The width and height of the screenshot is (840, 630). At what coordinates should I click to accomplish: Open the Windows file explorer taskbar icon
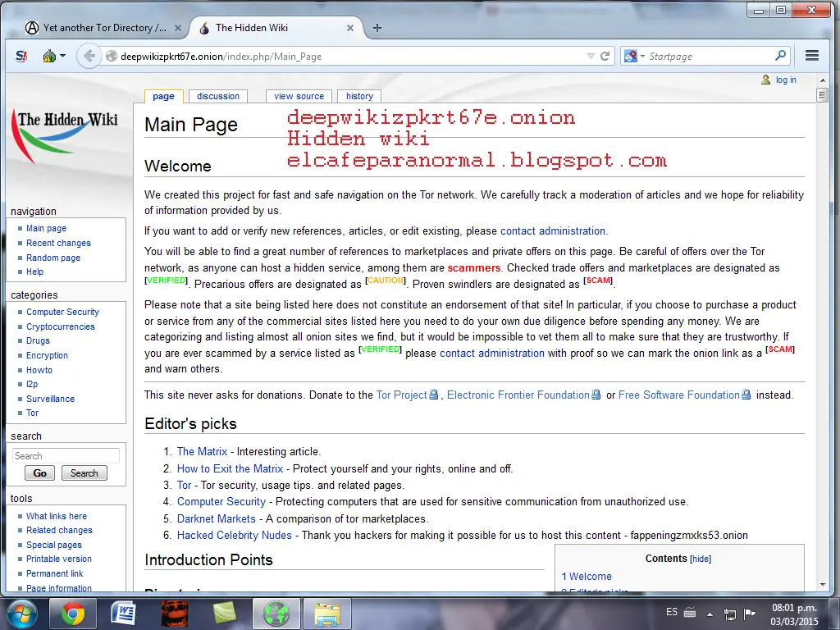pos(327,613)
